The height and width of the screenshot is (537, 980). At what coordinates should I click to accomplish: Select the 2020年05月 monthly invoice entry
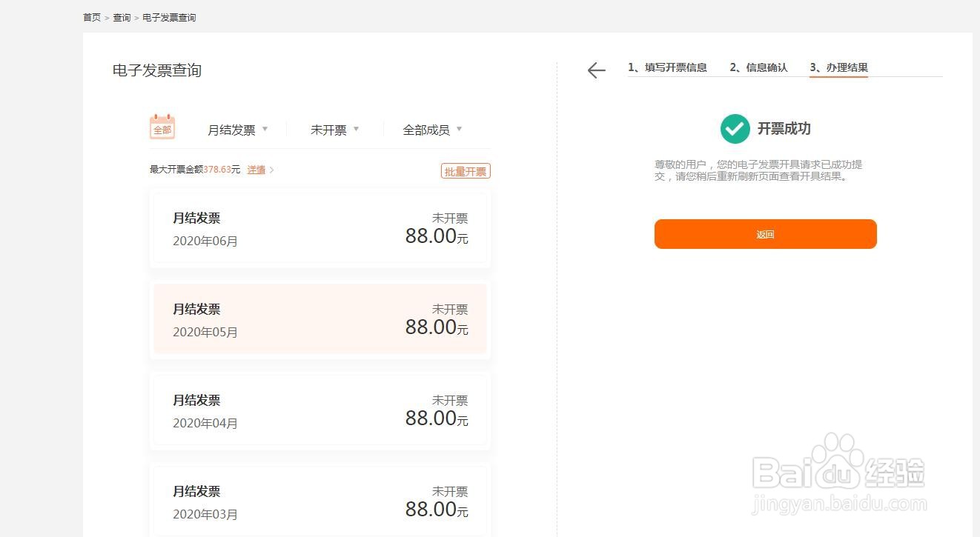(x=320, y=319)
